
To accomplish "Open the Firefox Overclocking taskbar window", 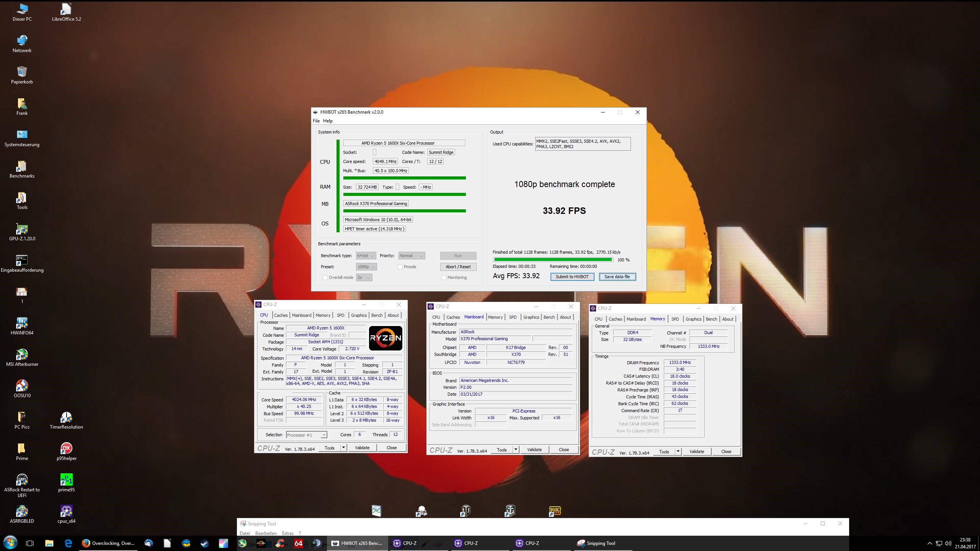I will (109, 543).
